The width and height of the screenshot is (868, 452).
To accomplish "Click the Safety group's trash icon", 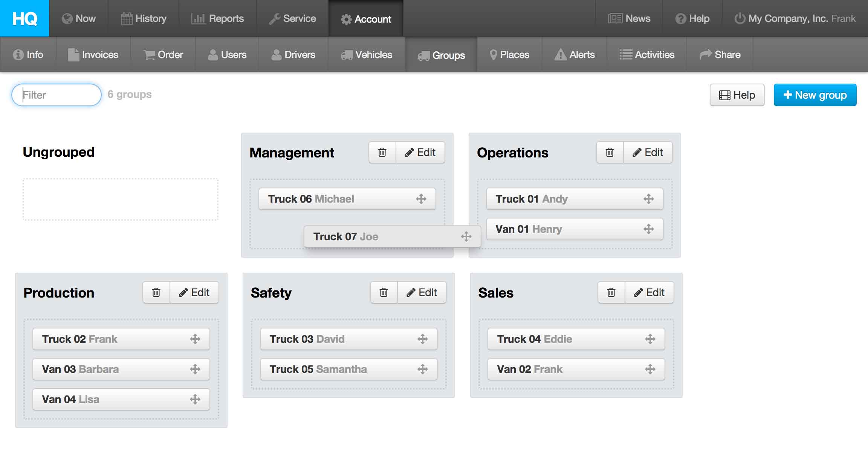I will tap(384, 292).
